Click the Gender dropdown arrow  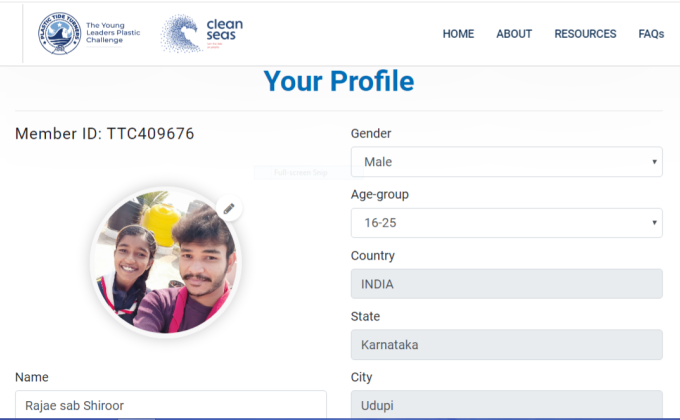tap(654, 162)
